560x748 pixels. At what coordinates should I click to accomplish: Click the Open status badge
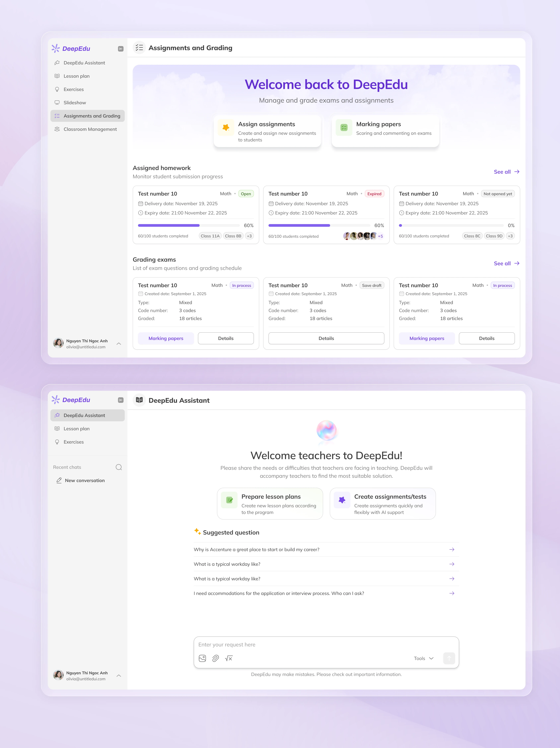(246, 194)
